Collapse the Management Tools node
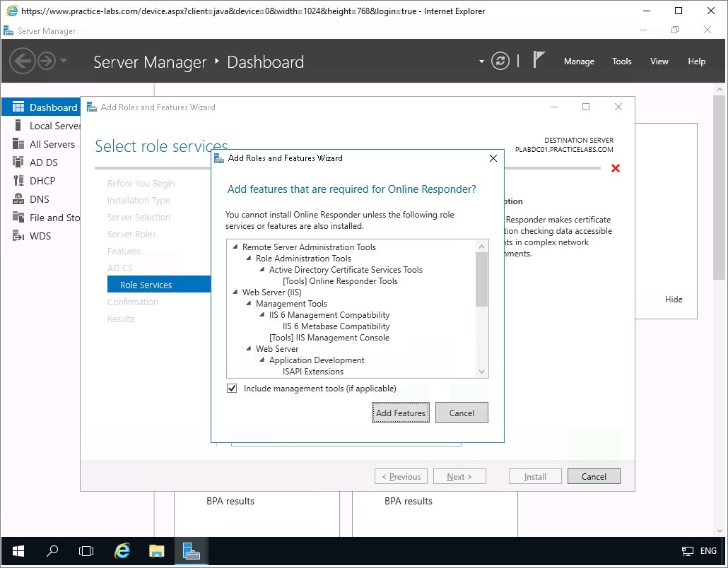The image size is (728, 568). click(x=249, y=304)
